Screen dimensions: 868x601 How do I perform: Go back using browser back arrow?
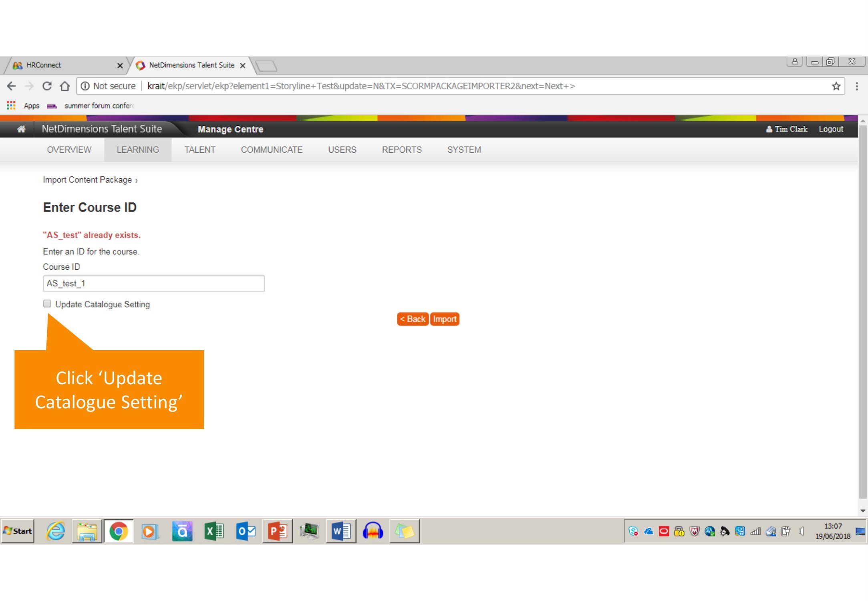click(x=12, y=86)
